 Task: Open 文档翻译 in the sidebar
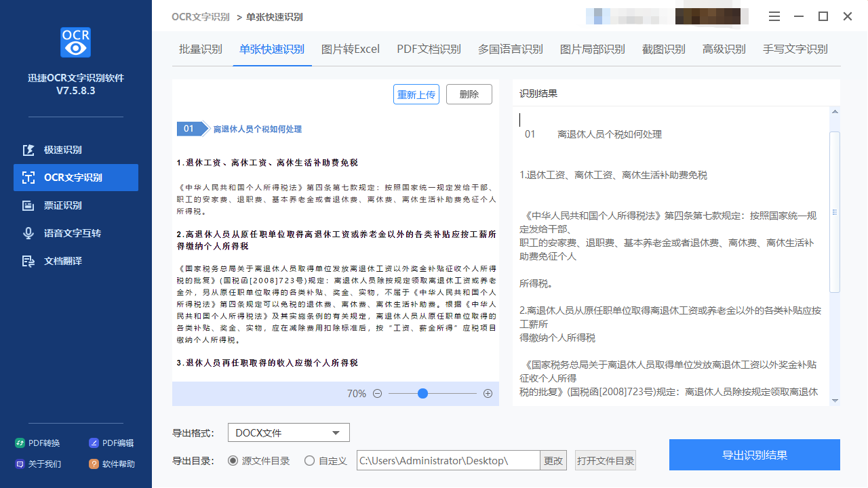76,261
